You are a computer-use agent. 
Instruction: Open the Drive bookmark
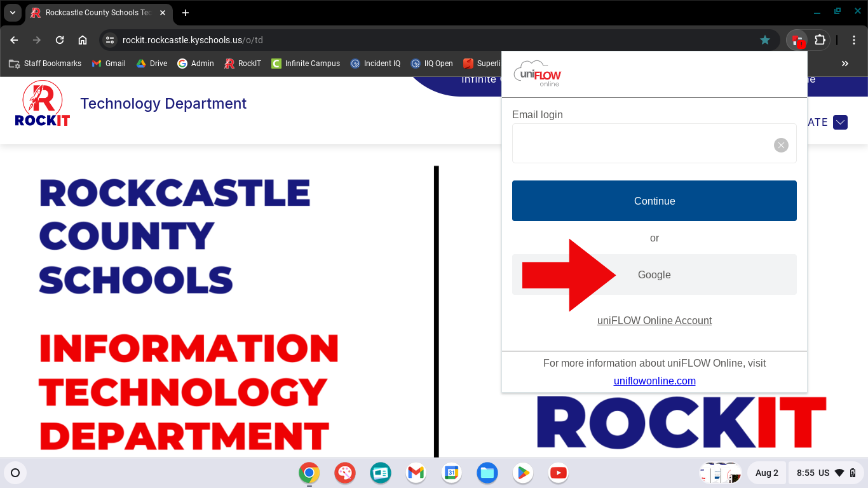point(152,64)
